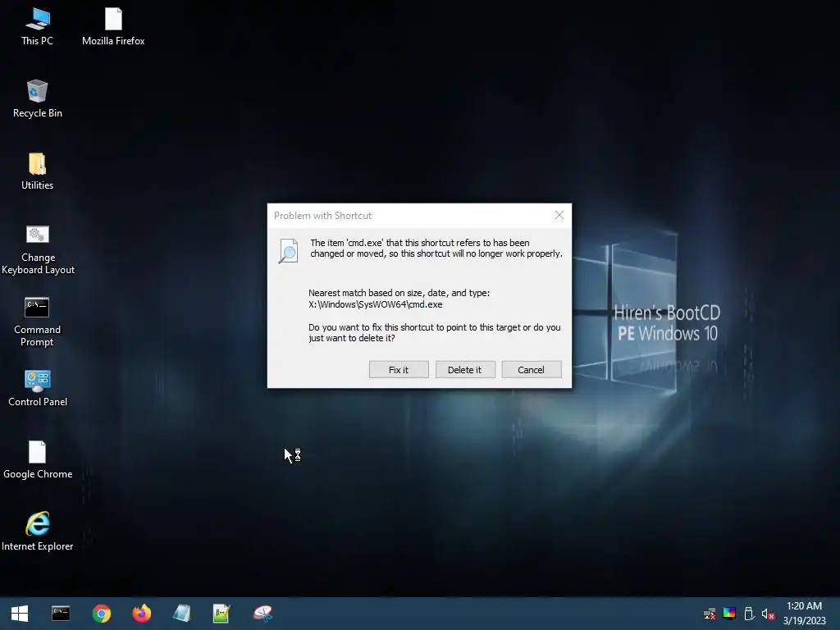Screen dimensions: 840x630
Task: Cancel the Problem with Shortcut dialog
Action: coord(532,370)
